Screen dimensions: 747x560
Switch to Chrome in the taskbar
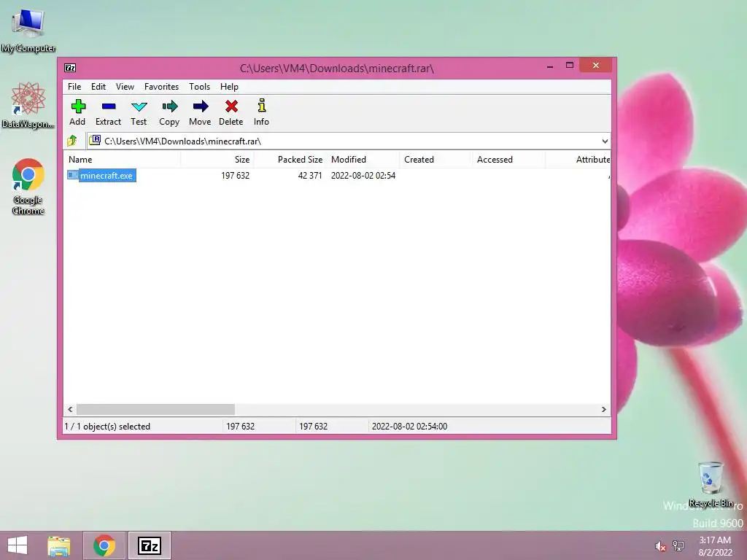[104, 545]
